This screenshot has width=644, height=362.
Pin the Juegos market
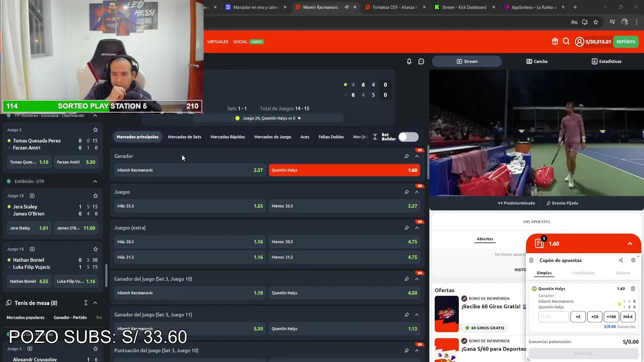click(x=407, y=192)
